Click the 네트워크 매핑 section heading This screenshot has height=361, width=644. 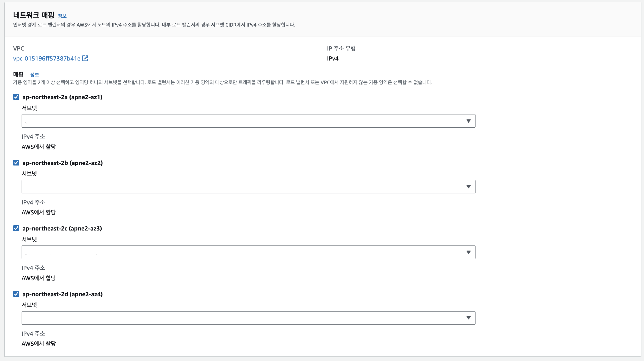(x=34, y=15)
